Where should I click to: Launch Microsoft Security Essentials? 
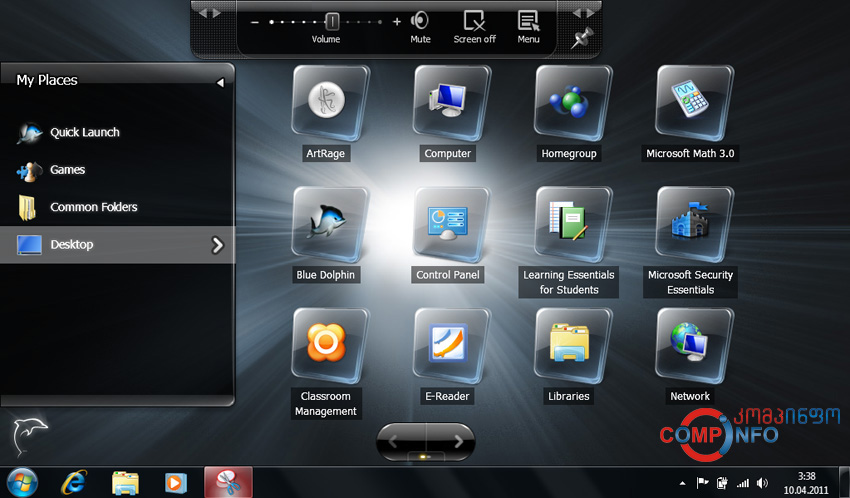tap(694, 224)
